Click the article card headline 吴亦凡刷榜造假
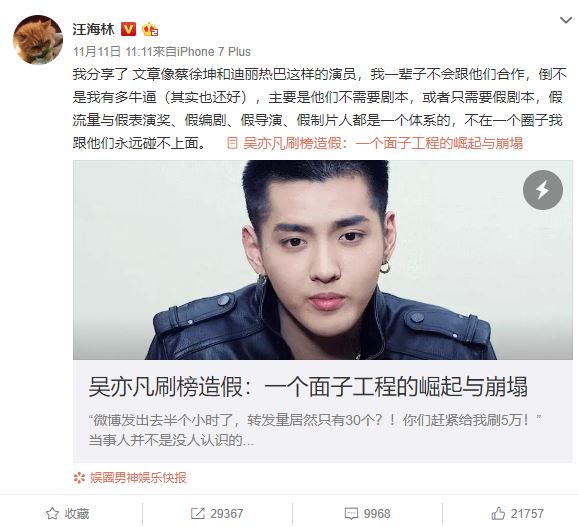 coord(308,387)
